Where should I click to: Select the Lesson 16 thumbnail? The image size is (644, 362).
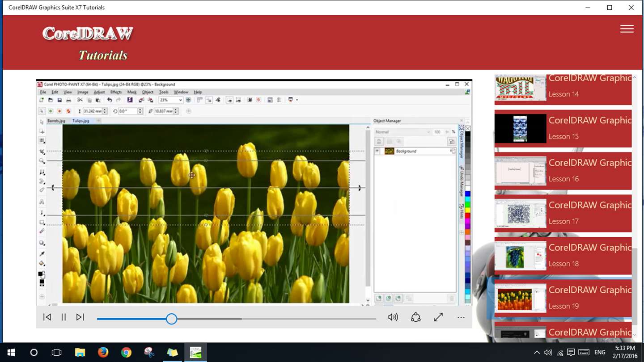521,171
